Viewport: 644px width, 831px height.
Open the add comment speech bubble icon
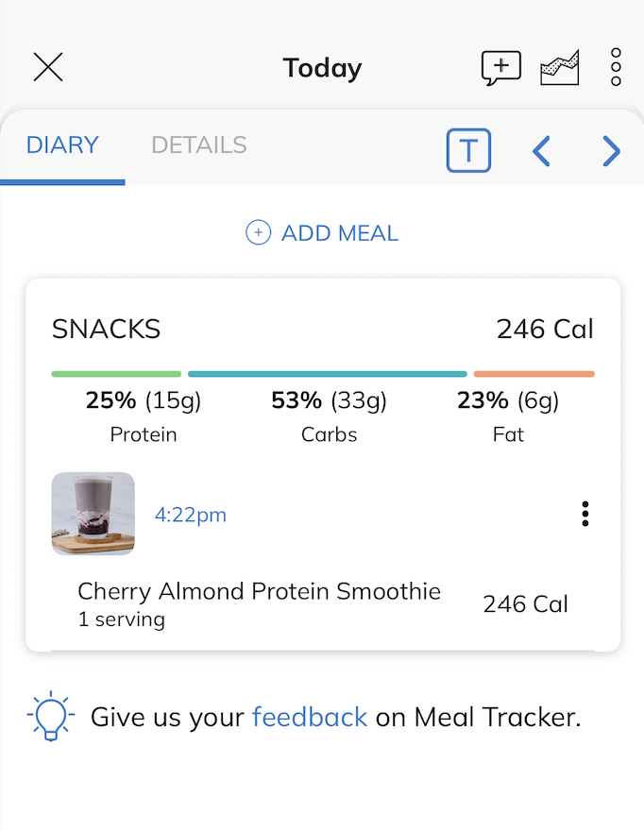pos(500,68)
